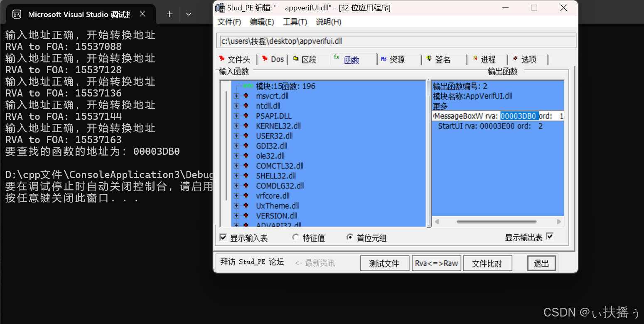Click the export list horizontal scrollbar thumb
Viewport: 644px width, 324px height.
[x=497, y=222]
